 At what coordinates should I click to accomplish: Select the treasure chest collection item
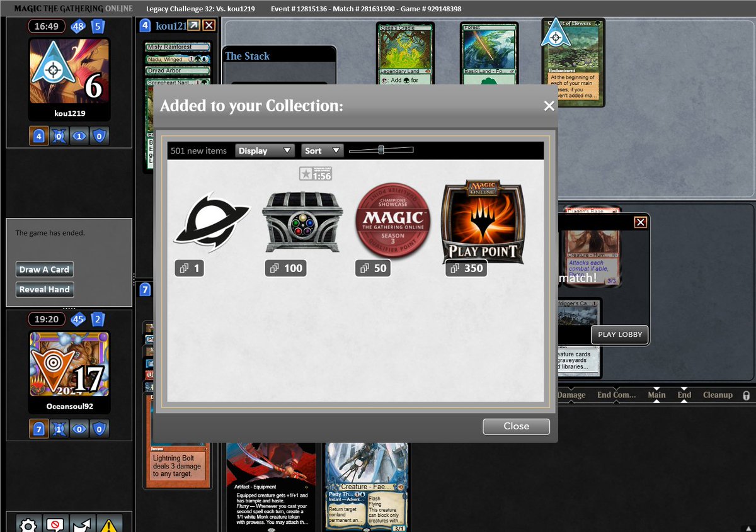(302, 221)
